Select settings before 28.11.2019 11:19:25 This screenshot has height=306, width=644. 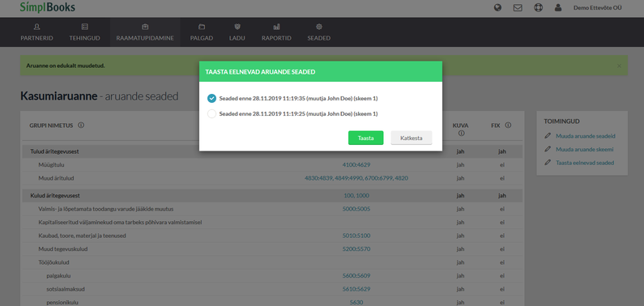(211, 113)
